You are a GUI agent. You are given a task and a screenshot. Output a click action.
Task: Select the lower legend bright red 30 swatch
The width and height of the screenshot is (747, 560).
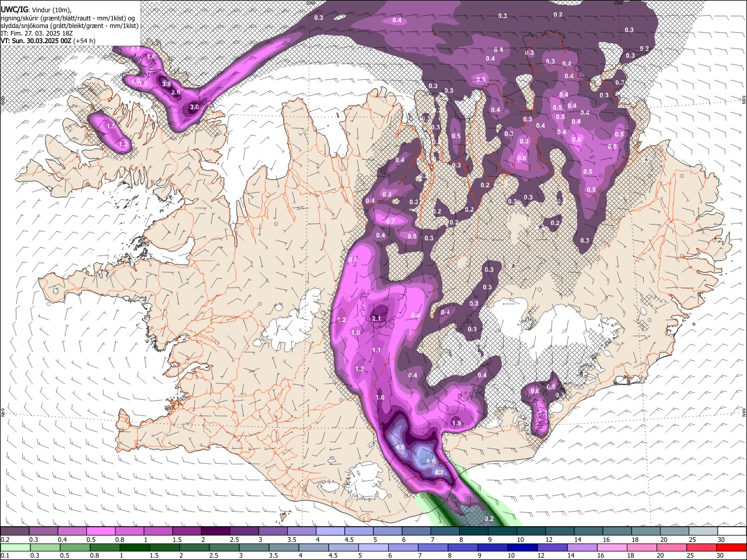point(732,547)
